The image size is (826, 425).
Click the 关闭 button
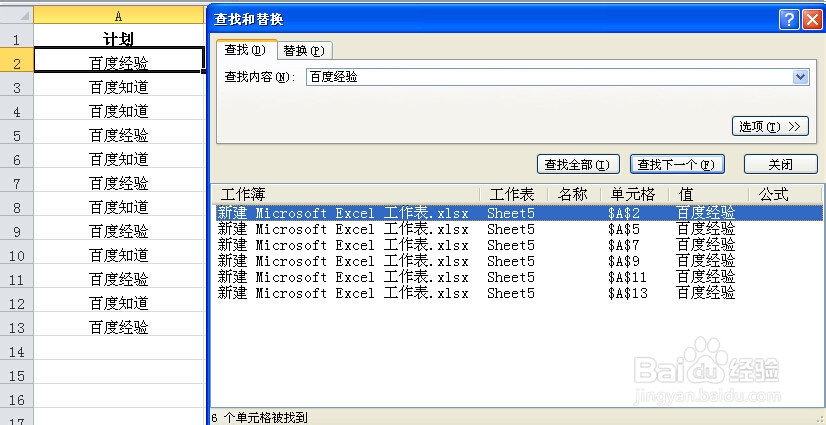(x=781, y=164)
